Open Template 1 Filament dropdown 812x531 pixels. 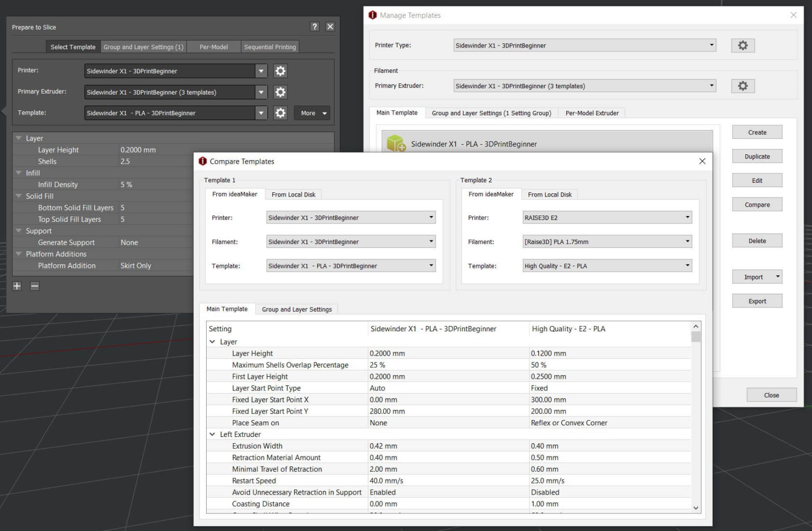(350, 241)
